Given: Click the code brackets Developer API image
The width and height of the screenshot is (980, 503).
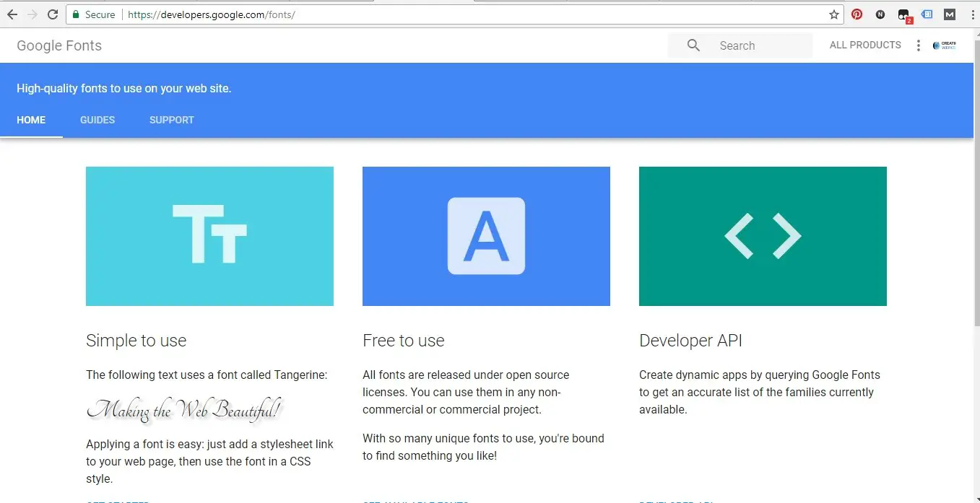Looking at the screenshot, I should click(763, 236).
